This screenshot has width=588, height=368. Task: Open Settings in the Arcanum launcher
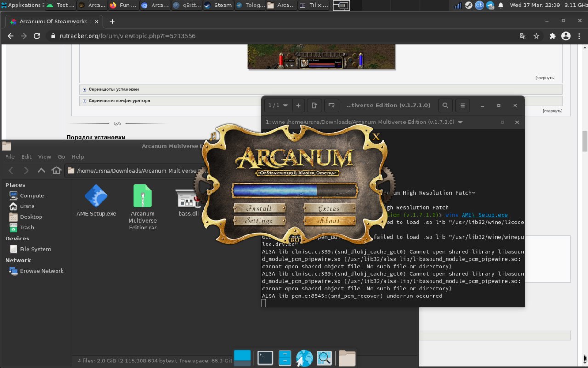[x=259, y=221]
